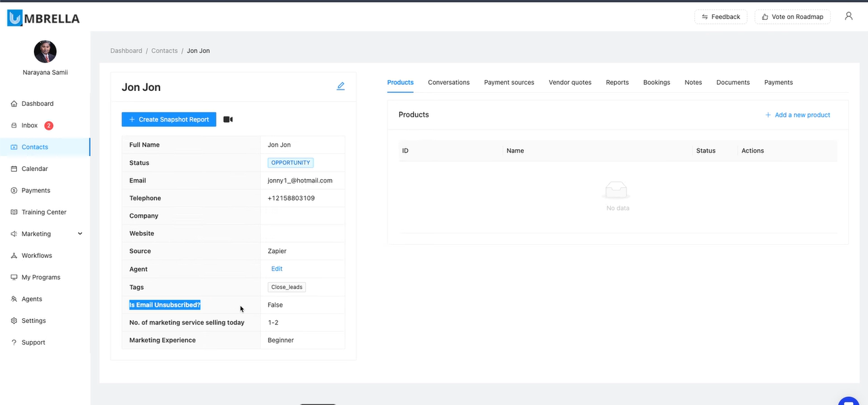Viewport: 868px width, 405px height.
Task: Open the chat widget bubble
Action: [848, 400]
